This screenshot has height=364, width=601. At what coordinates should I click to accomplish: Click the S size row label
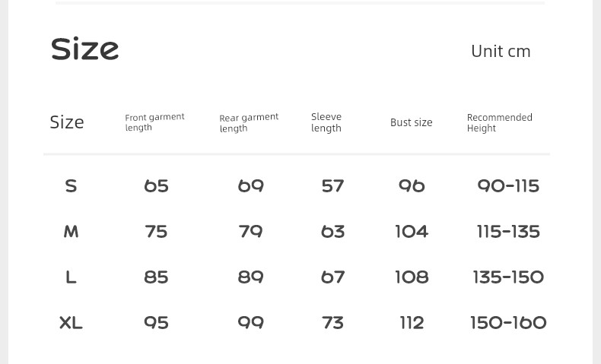tap(71, 186)
